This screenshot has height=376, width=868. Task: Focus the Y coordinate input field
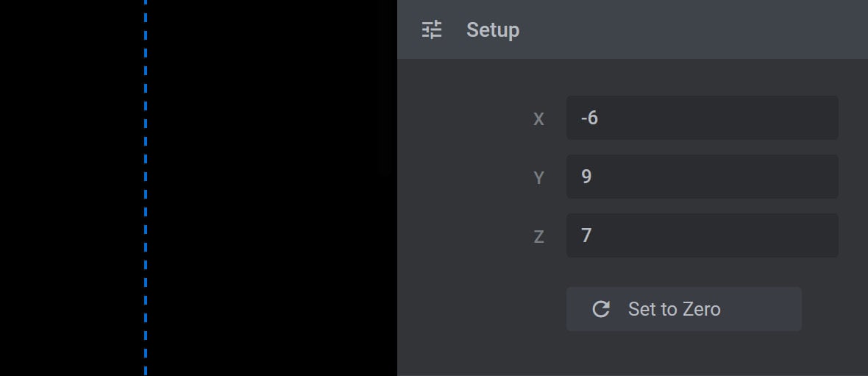coord(702,177)
